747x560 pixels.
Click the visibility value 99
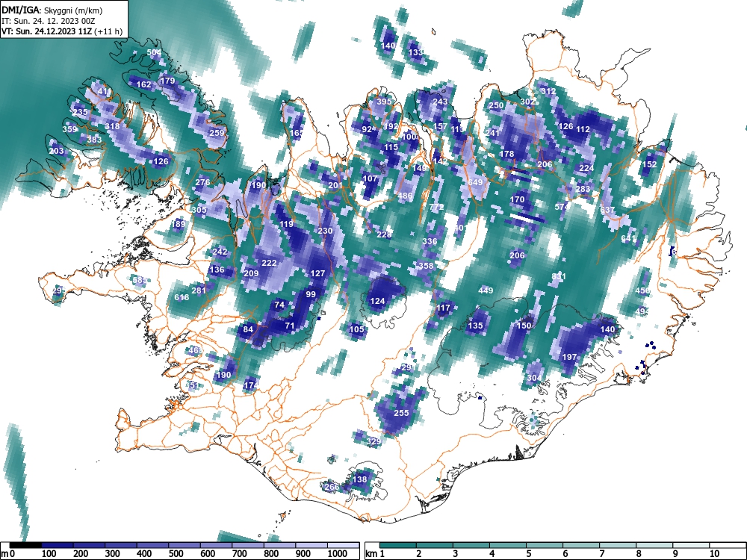(311, 294)
